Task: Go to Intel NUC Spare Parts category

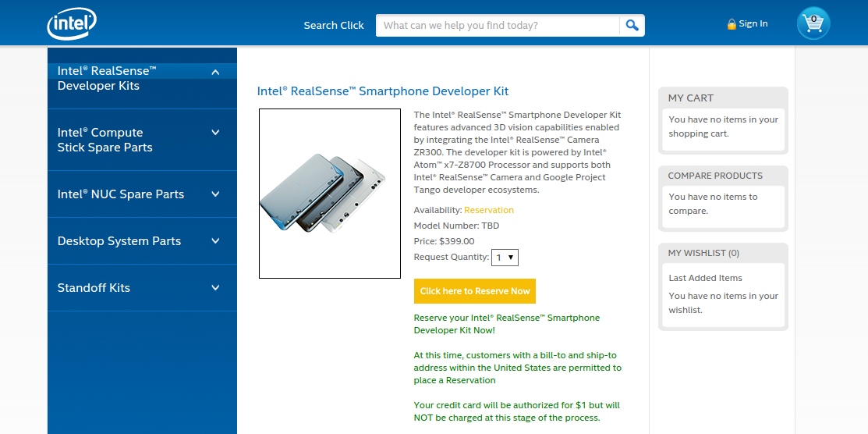Action: [120, 194]
